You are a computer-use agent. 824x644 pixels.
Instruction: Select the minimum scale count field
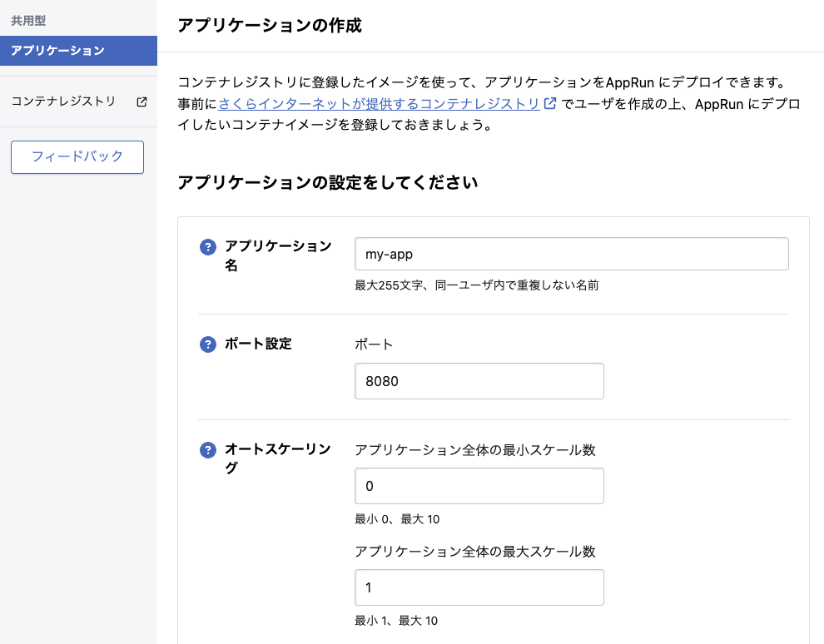[479, 486]
